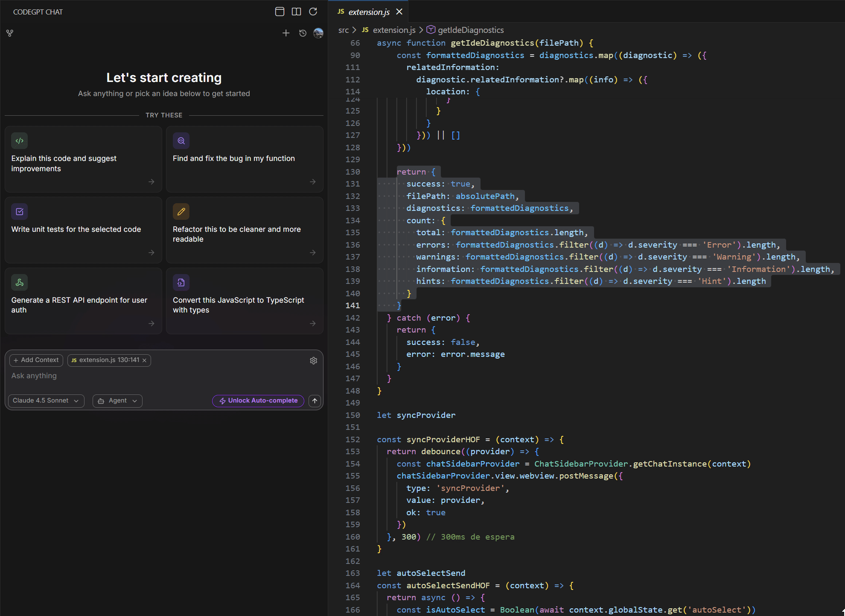Click the split layout icon in header
The image size is (845, 616).
296,12
